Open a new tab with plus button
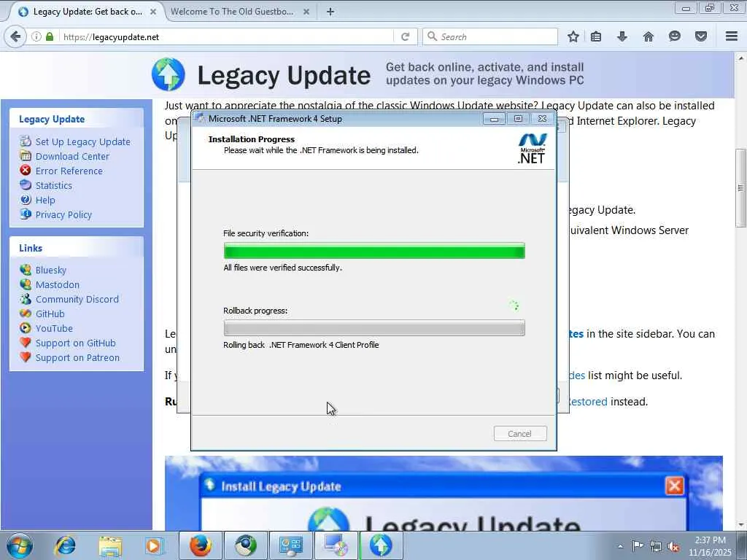This screenshot has height=560, width=747. 330,12
